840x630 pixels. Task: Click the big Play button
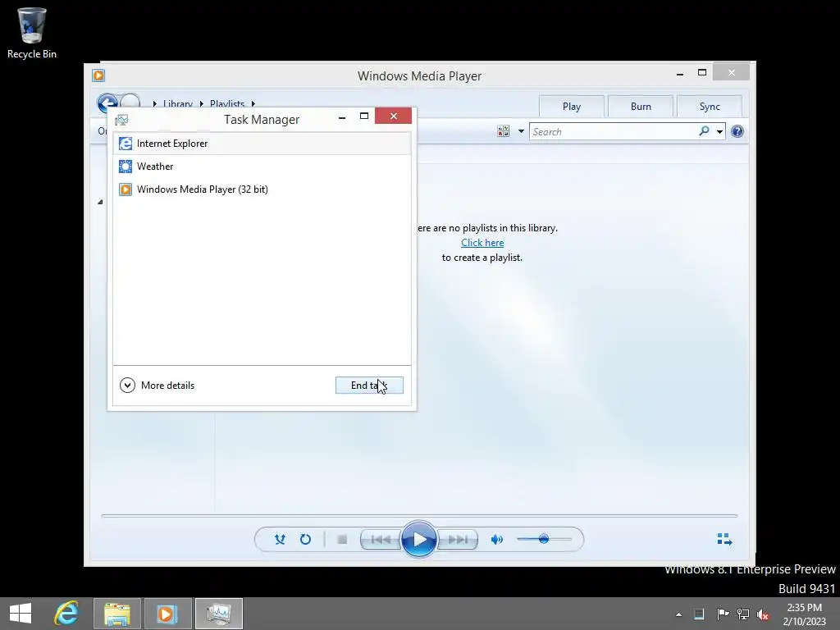click(x=418, y=540)
